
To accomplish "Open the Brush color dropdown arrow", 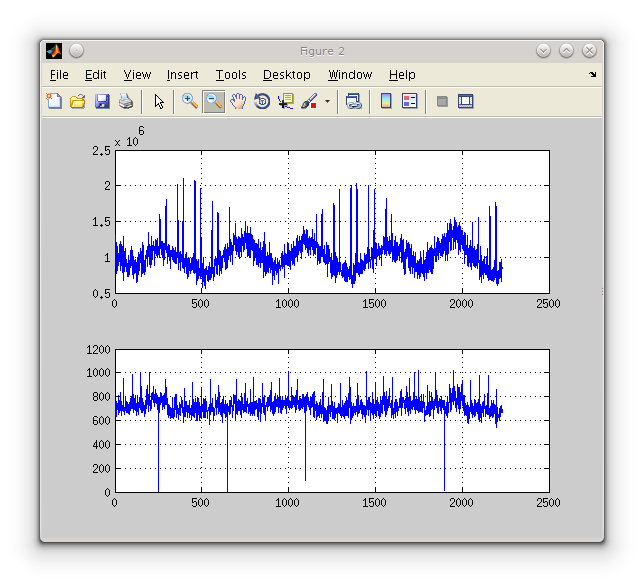I will [x=327, y=101].
